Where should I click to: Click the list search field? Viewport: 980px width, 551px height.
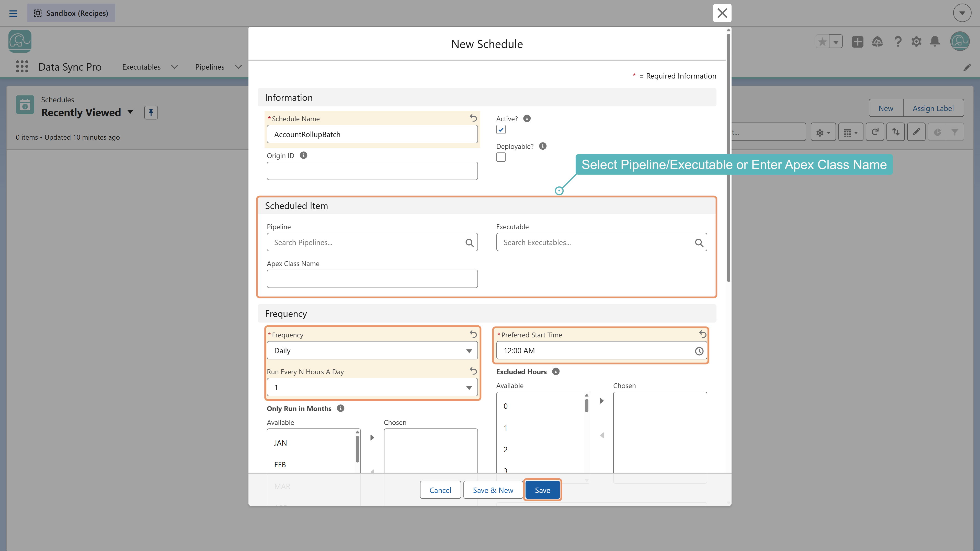point(768,132)
